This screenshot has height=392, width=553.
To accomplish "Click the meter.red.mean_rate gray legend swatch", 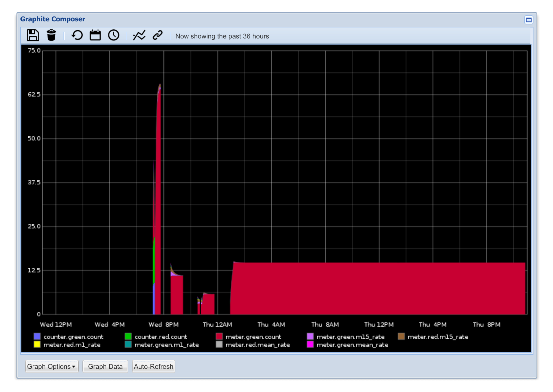I will (x=219, y=344).
